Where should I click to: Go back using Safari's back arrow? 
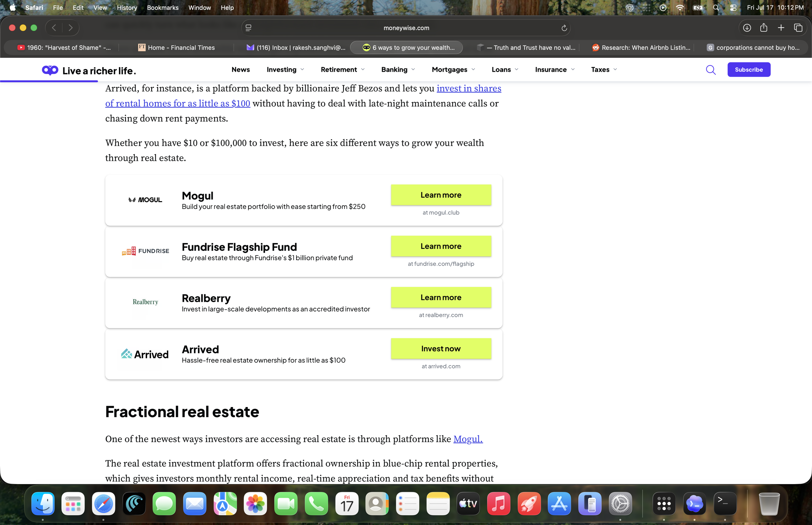[x=54, y=28]
